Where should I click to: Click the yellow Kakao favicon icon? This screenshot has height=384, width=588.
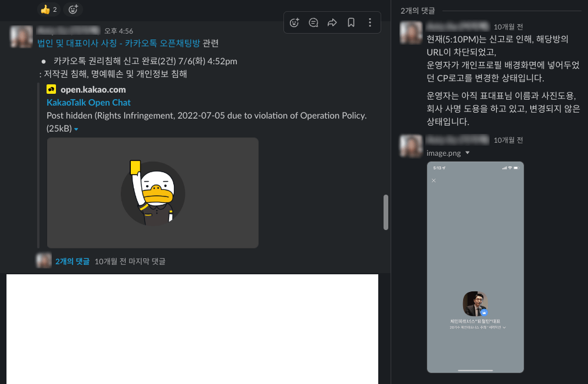(x=51, y=90)
